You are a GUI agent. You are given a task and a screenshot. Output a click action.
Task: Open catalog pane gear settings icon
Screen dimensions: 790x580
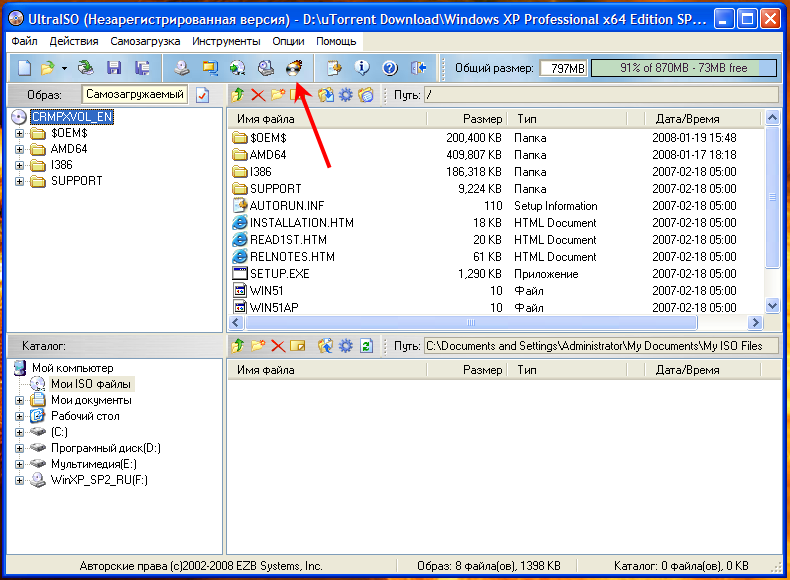pos(346,346)
